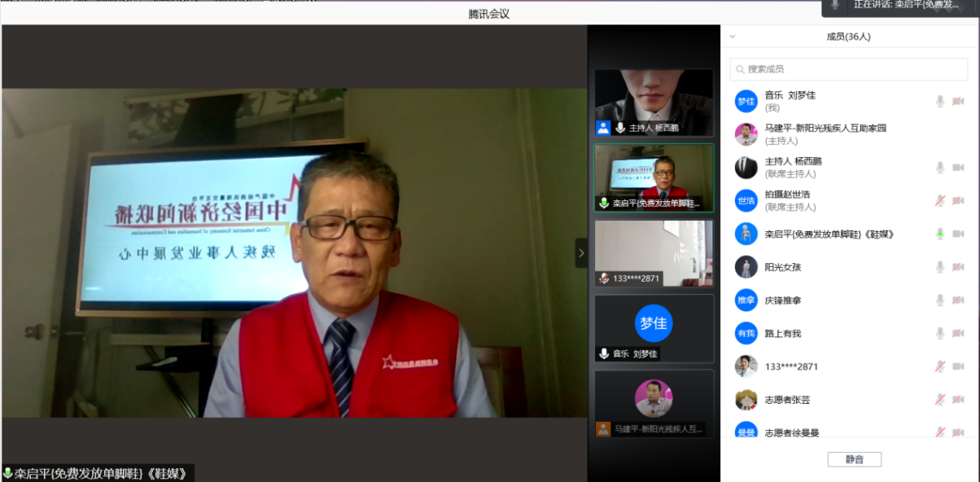Click camera icon in 拍摄赵世浩 member row
Image resolution: width=980 pixels, height=482 pixels.
[958, 200]
